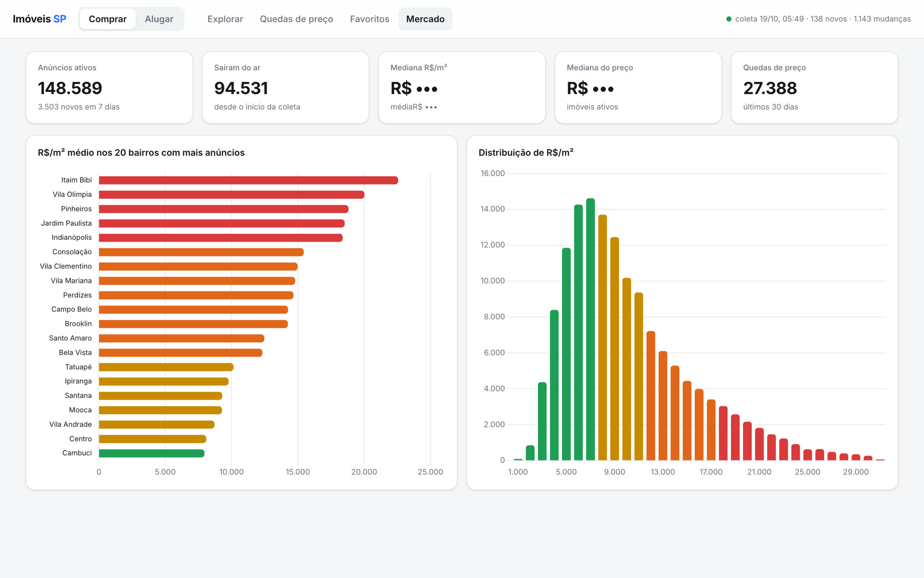
Task: Click the Vila Olímpia bar
Action: 231,195
